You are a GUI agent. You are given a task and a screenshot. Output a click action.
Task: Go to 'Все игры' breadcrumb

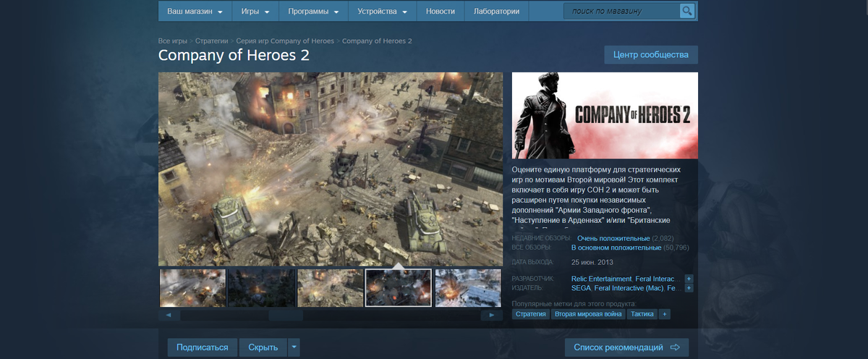point(173,41)
